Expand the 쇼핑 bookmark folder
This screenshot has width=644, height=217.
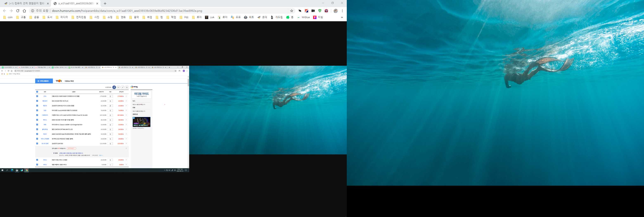pyautogui.click(x=108, y=17)
